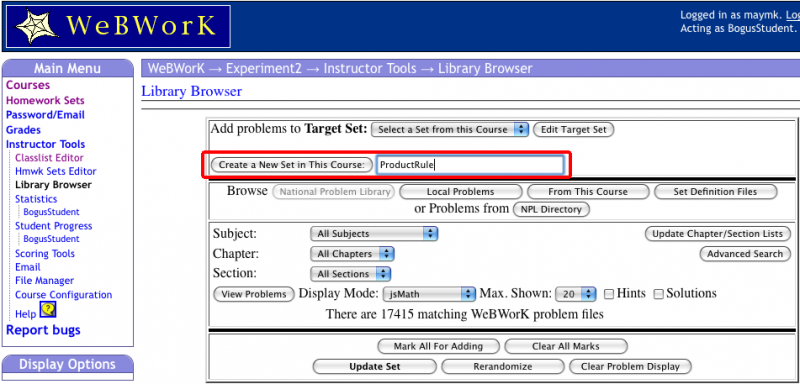
Task: Enable the Solutions checkbox
Action: tap(659, 294)
